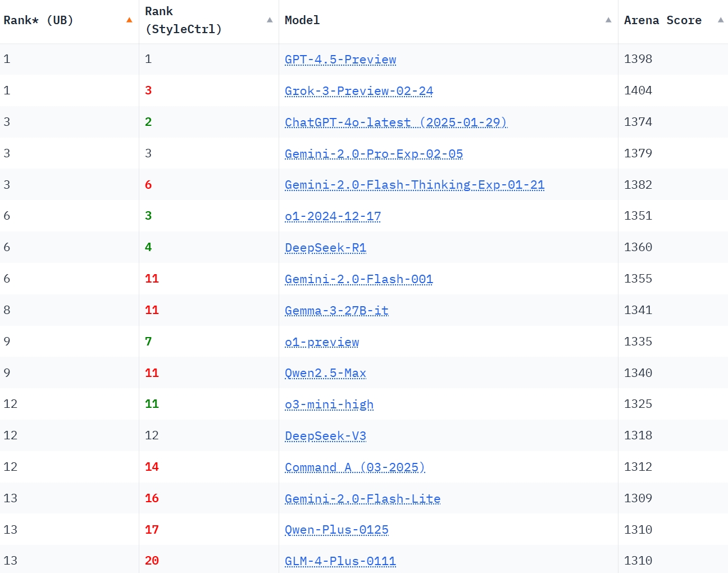Open the o1-2024-12-17 model link
This screenshot has height=573, width=728.
(333, 216)
